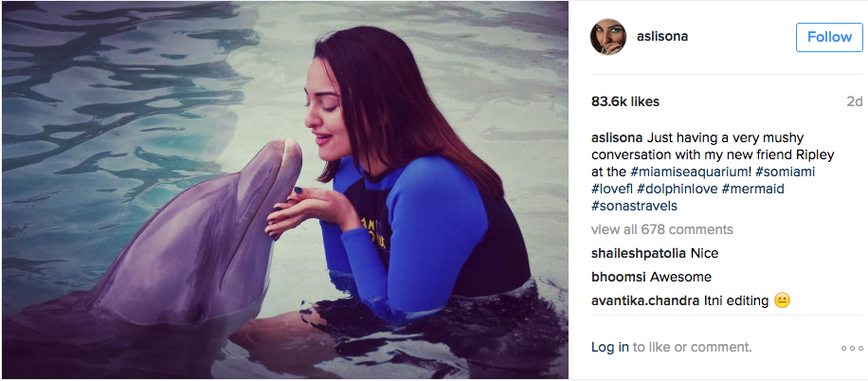This screenshot has width=868, height=381.
Task: Click the dolphin photo
Action: click(284, 190)
